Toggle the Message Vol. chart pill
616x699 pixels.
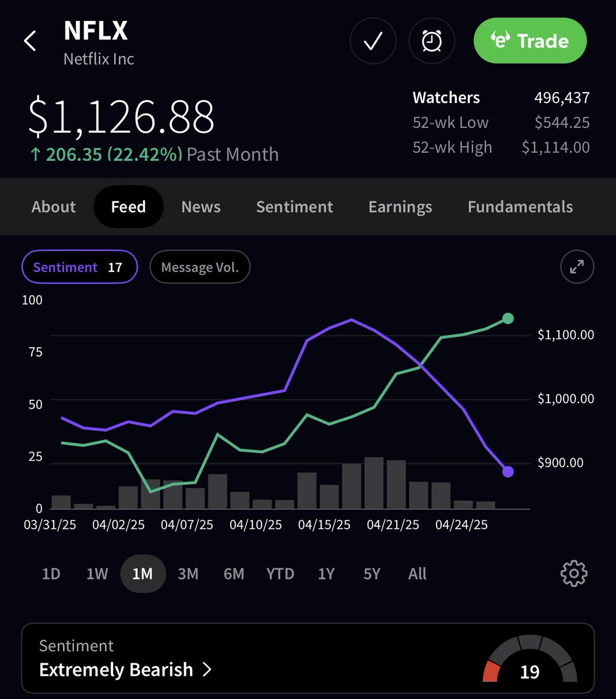(x=200, y=267)
